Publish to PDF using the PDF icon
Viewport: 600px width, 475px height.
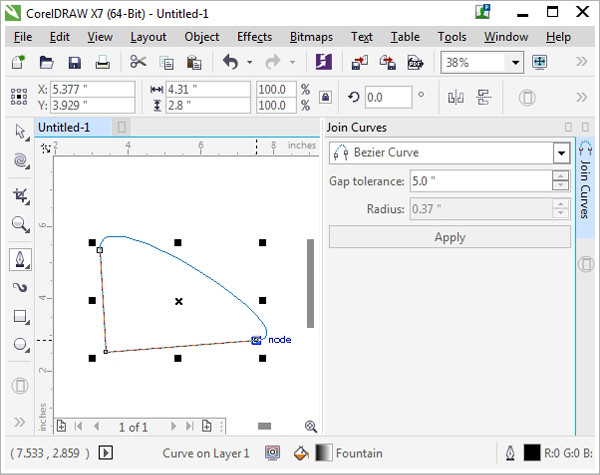416,62
